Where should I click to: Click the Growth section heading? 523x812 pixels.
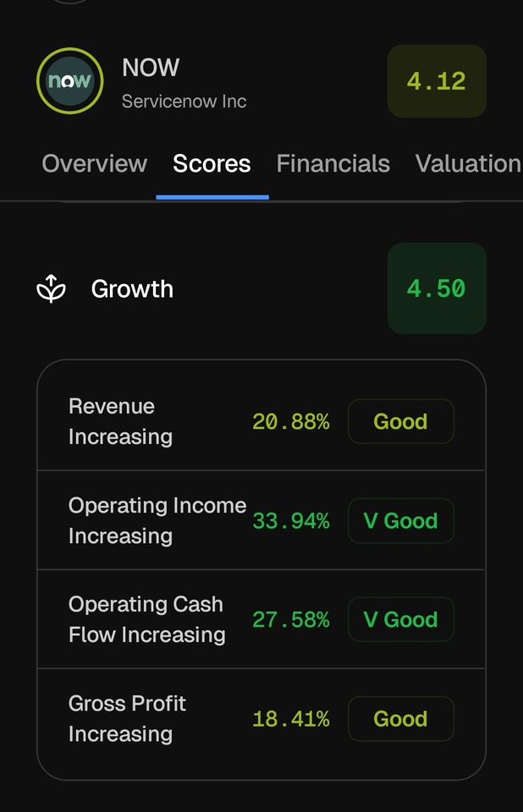[x=132, y=289]
